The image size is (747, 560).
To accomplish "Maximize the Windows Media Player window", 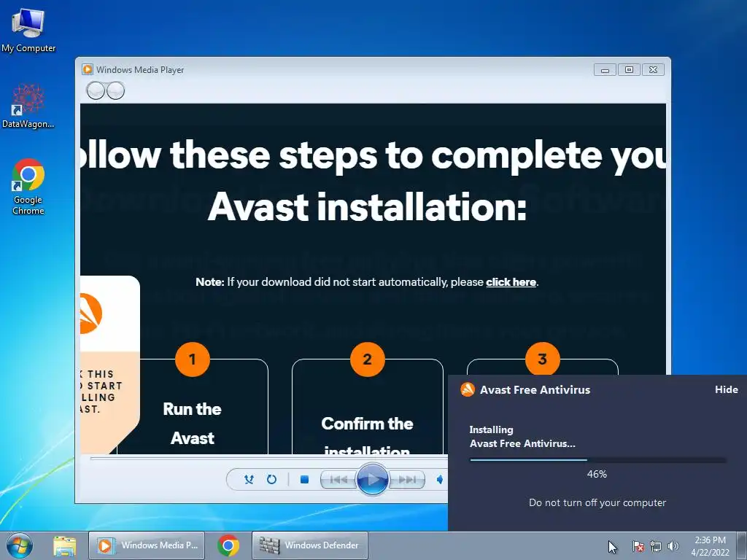I will [x=629, y=70].
